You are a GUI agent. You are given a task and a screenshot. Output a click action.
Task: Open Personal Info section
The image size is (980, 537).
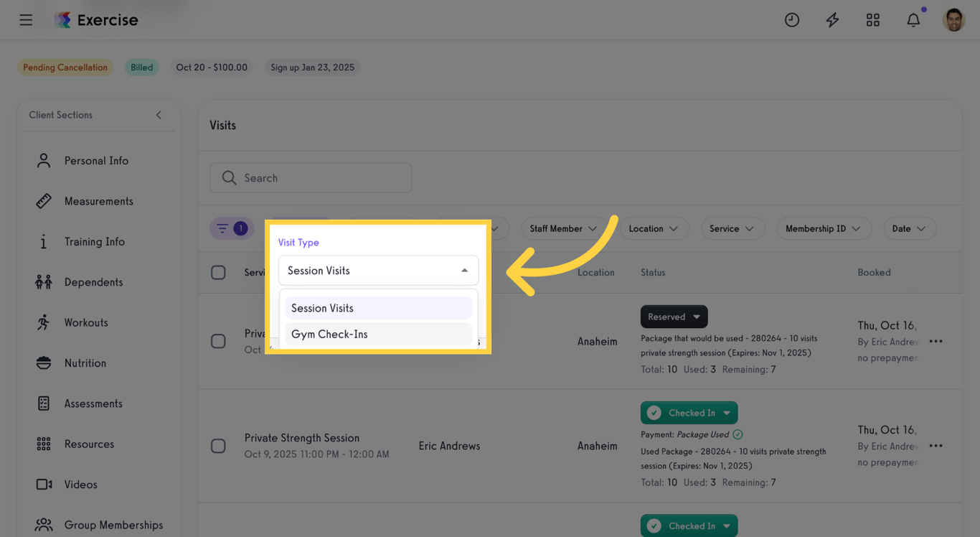(x=96, y=161)
